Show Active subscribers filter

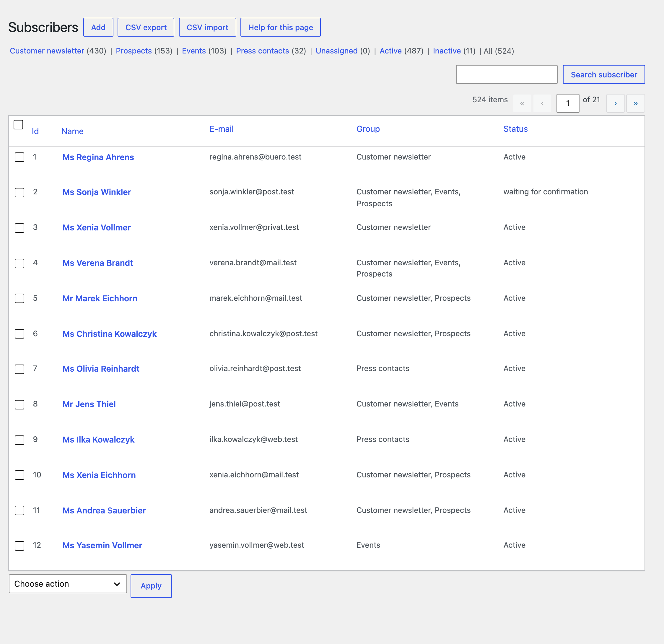pos(390,51)
